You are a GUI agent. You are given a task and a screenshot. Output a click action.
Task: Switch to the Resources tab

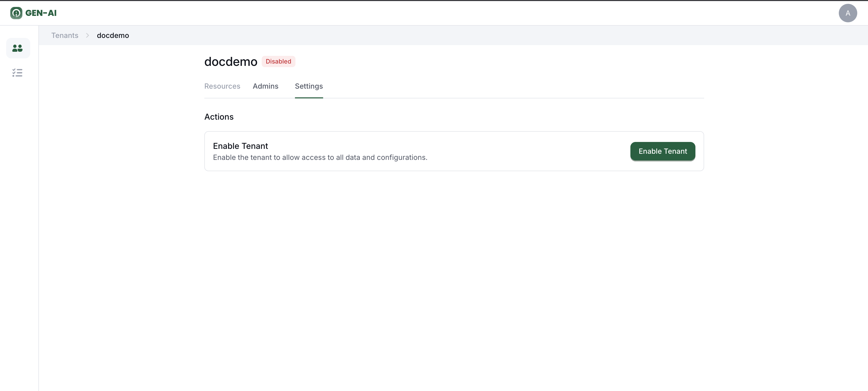click(x=222, y=86)
